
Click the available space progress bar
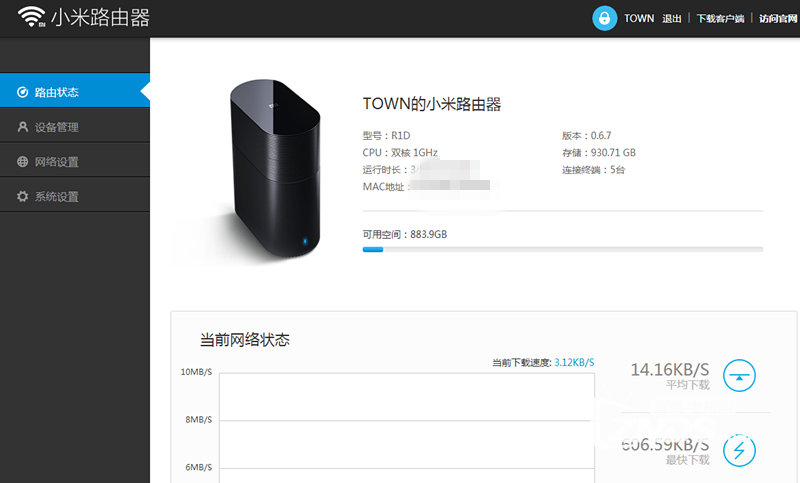(563, 249)
